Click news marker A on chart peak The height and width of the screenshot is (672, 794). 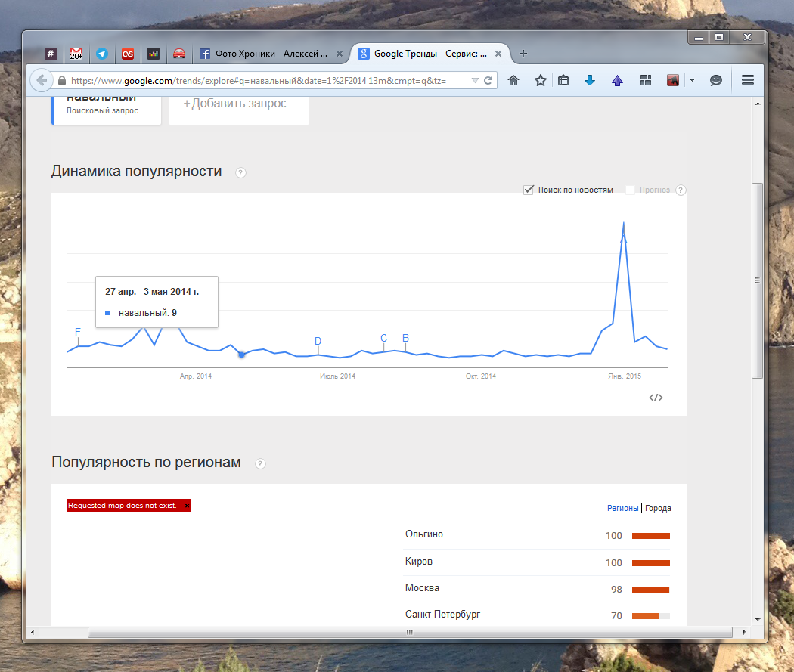[623, 238]
